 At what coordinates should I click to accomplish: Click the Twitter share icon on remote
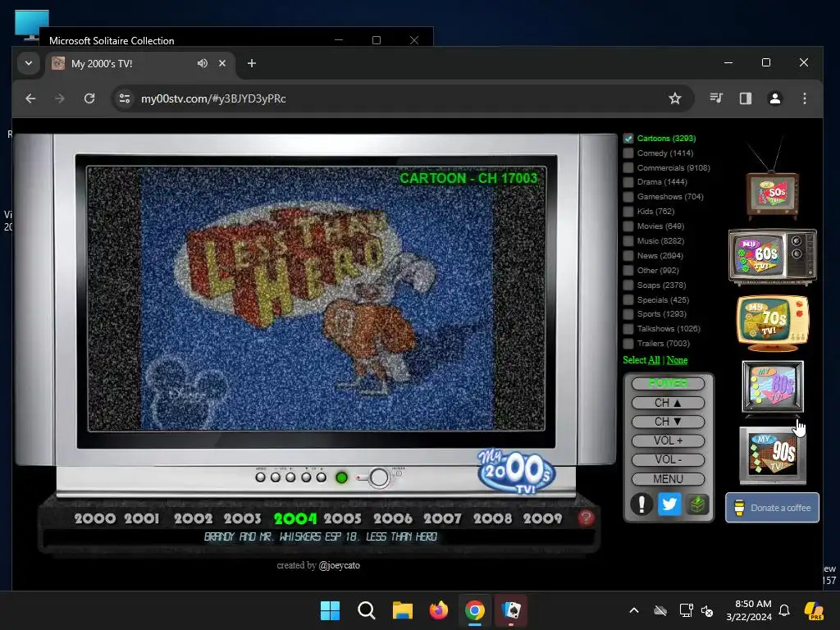(x=669, y=504)
